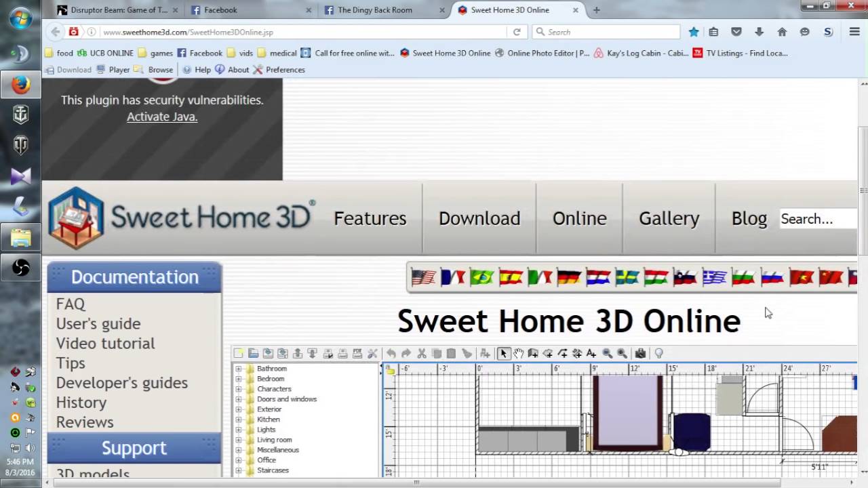The width and height of the screenshot is (868, 488).
Task: Expand the Exterior category node
Action: point(238,409)
